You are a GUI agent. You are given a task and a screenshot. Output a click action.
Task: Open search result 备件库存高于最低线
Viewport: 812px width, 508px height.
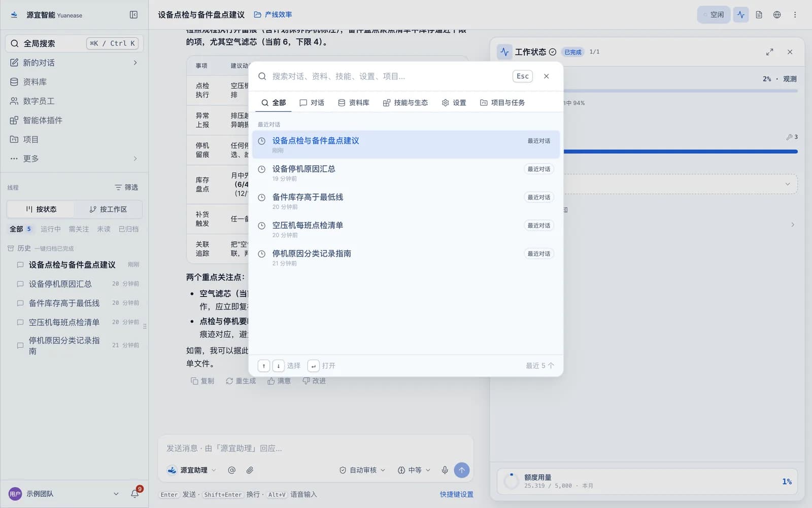click(x=406, y=201)
